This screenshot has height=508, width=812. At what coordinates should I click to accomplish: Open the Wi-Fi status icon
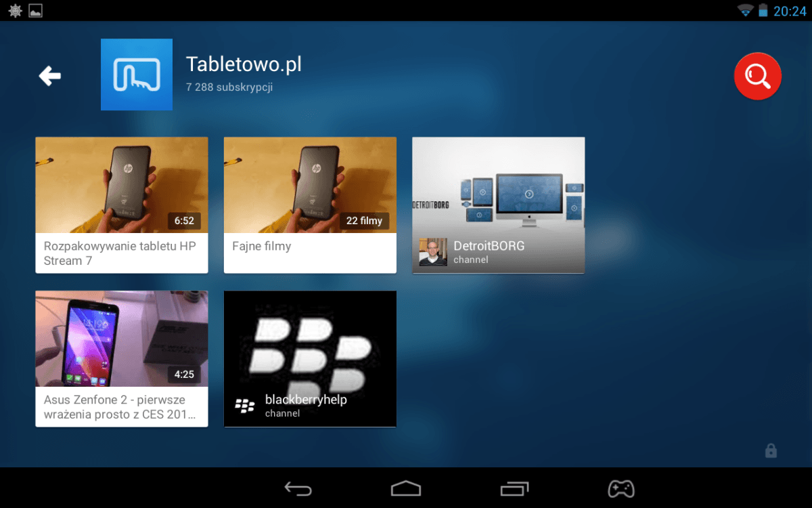[x=746, y=10]
